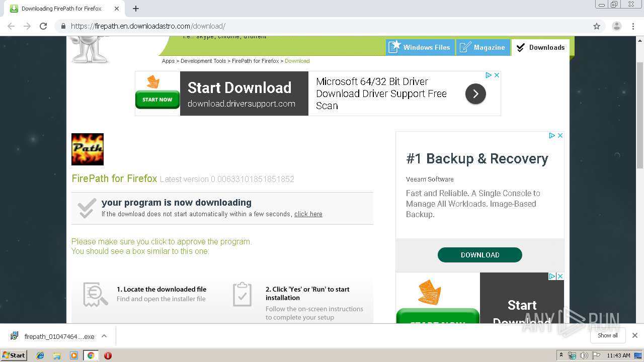Screen dimensions: 644x362
Task: Click the 'click here' download link
Action: [308, 214]
